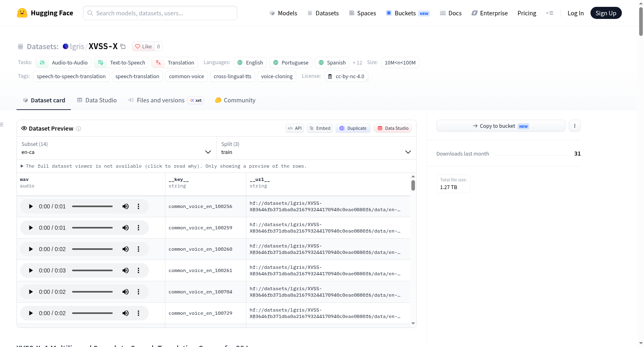Click the Hugging Face logo icon
Image resolution: width=644 pixels, height=347 pixels.
(22, 13)
